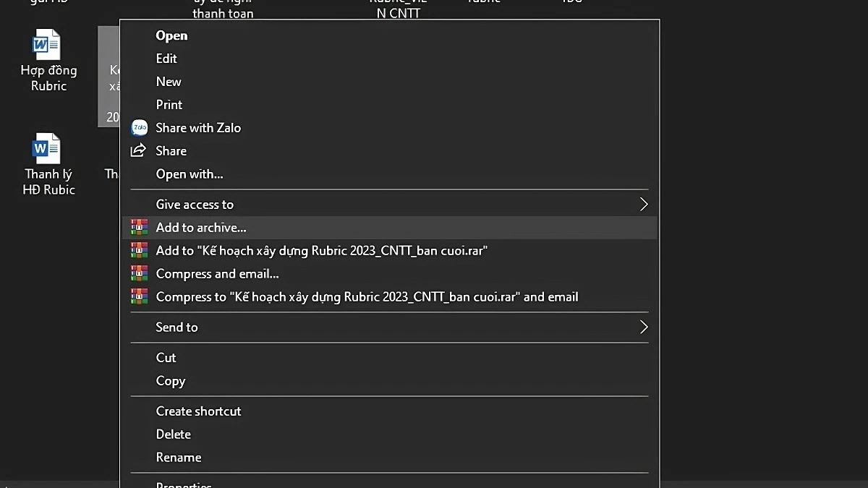Click WinRAR icon beside Compress and email
This screenshot has height=488, width=868.
pos(139,274)
